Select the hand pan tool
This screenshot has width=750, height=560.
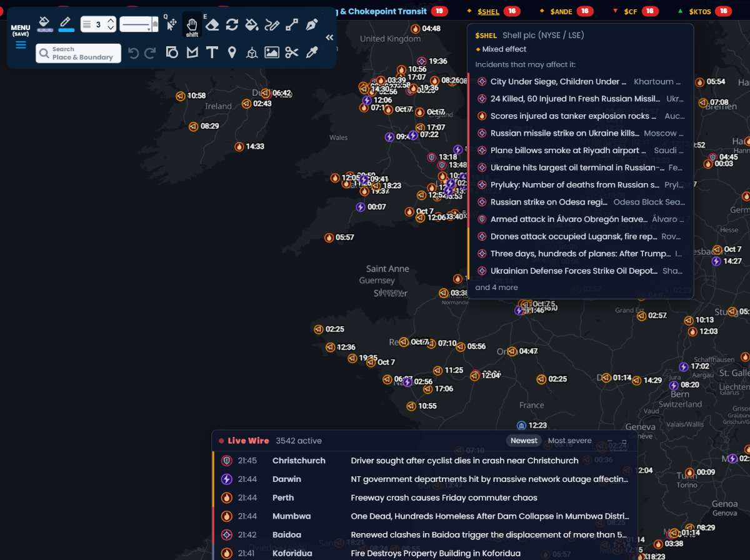[192, 25]
